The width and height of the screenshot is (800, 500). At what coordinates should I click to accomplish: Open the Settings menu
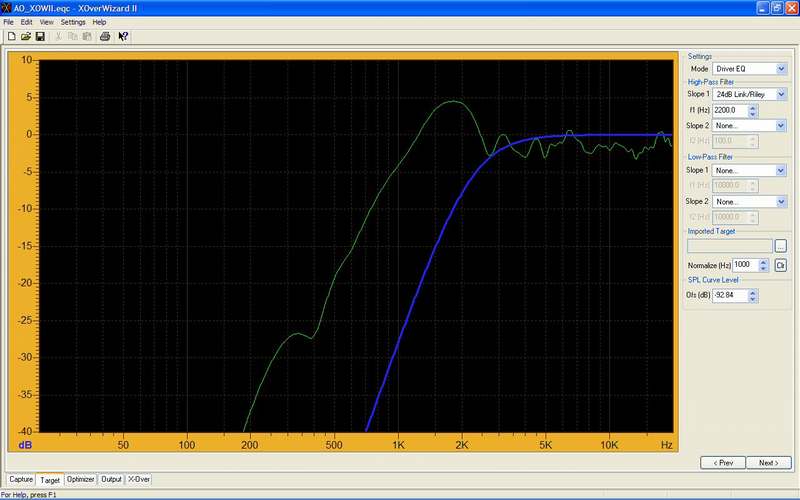[x=73, y=22]
